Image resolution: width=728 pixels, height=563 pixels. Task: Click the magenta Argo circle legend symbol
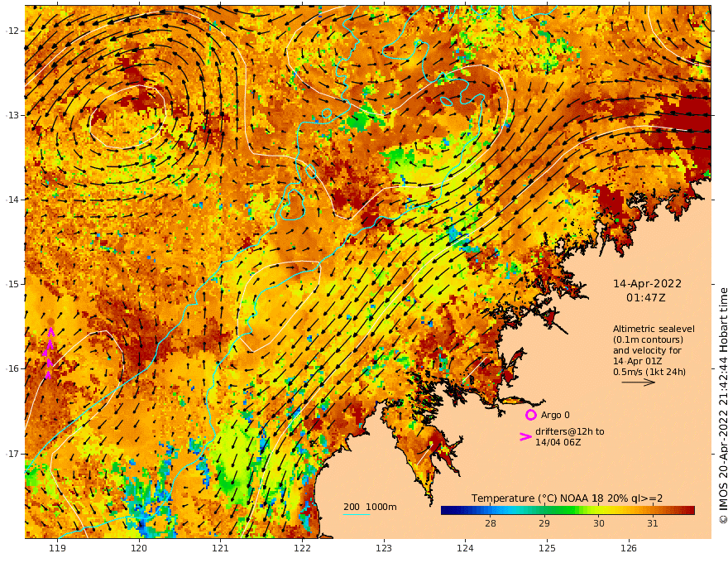tap(530, 415)
